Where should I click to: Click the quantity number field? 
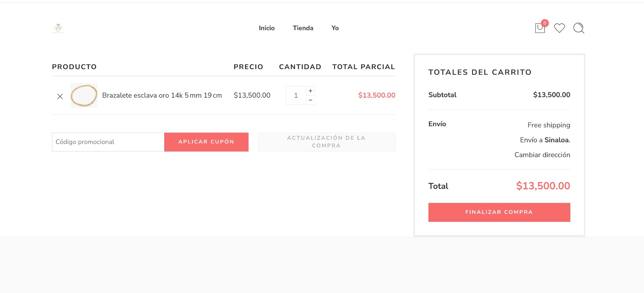point(296,95)
